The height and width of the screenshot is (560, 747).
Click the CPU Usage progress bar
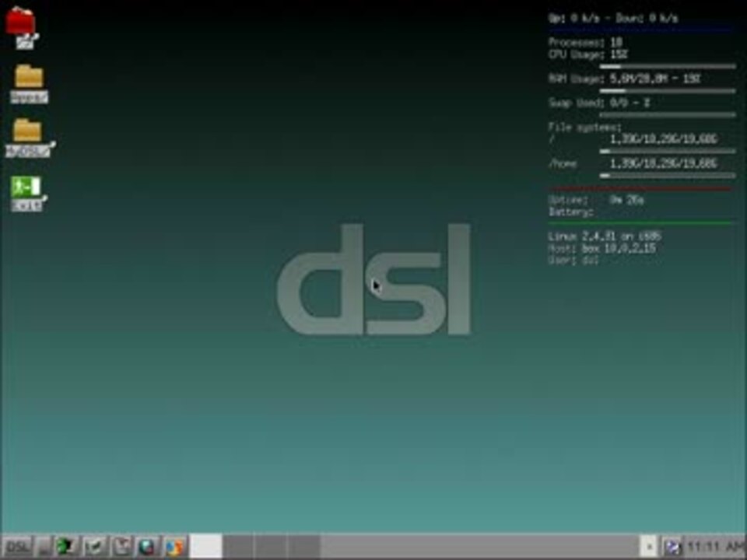[668, 67]
